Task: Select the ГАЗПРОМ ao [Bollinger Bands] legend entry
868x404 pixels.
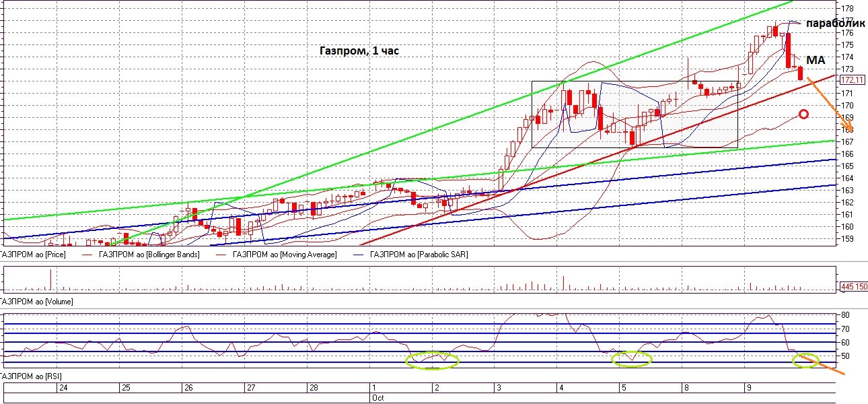Action: 149,255
